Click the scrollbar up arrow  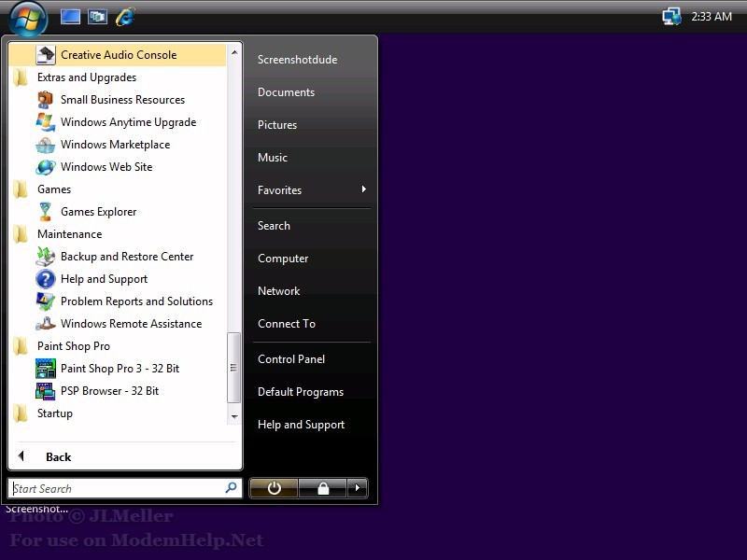click(x=234, y=52)
